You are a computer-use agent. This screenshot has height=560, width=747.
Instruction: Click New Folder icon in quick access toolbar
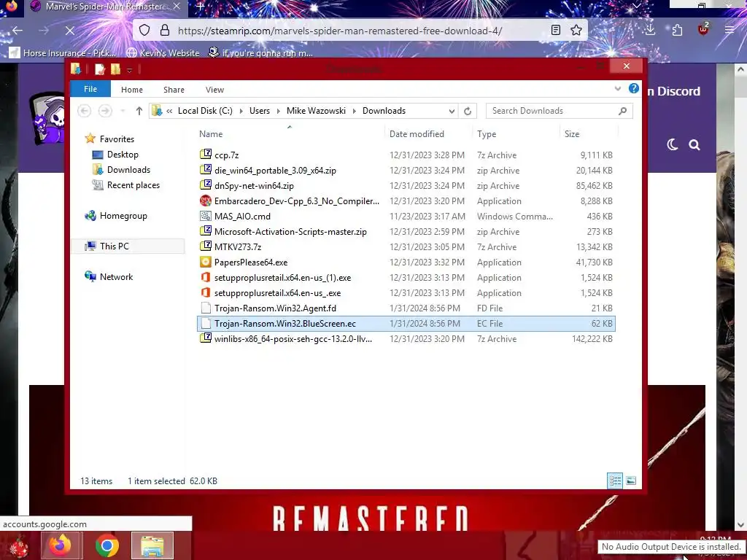click(115, 69)
